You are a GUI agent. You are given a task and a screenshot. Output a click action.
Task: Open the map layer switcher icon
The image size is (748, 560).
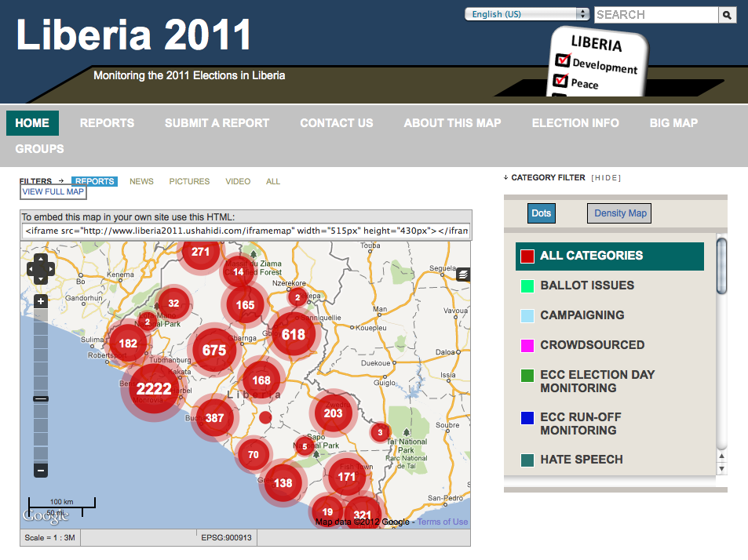coord(463,274)
